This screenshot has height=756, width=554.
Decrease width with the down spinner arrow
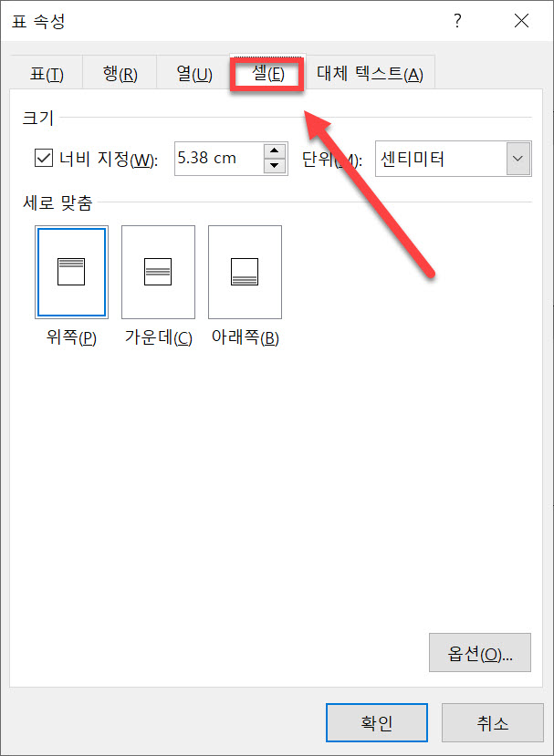275,166
